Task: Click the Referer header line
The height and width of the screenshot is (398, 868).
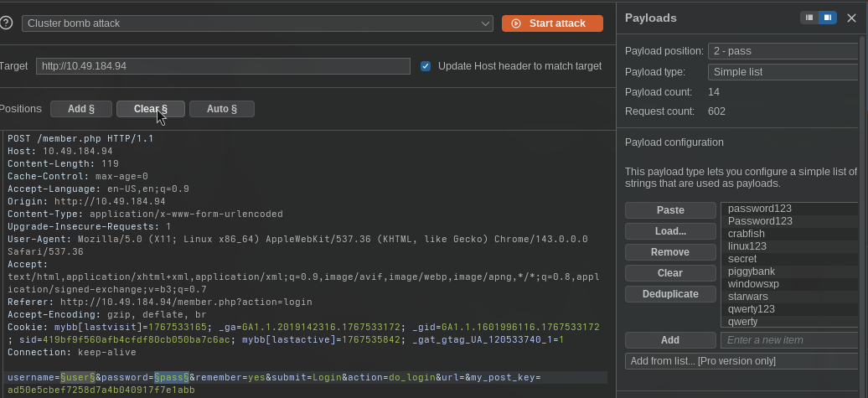Action: tap(160, 302)
